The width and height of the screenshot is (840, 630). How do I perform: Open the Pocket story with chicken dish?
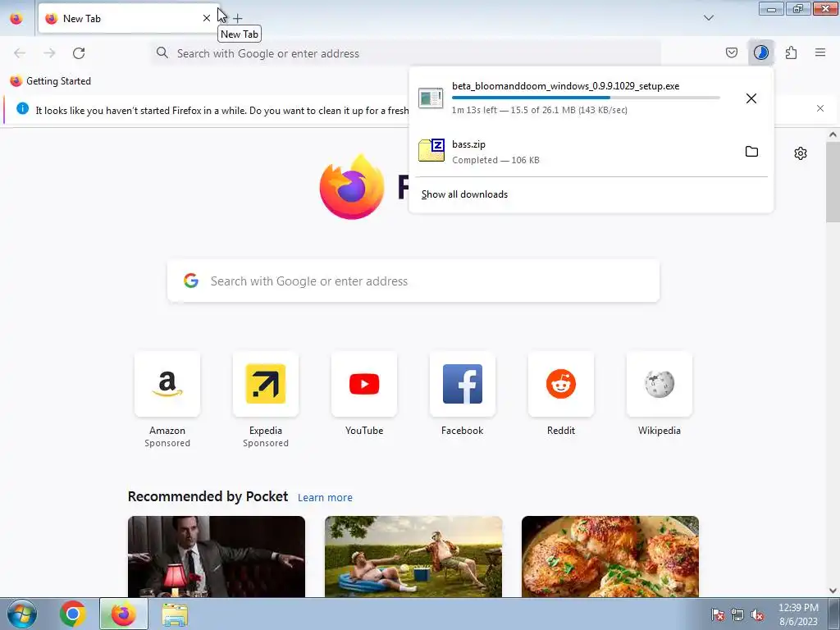(x=610, y=556)
